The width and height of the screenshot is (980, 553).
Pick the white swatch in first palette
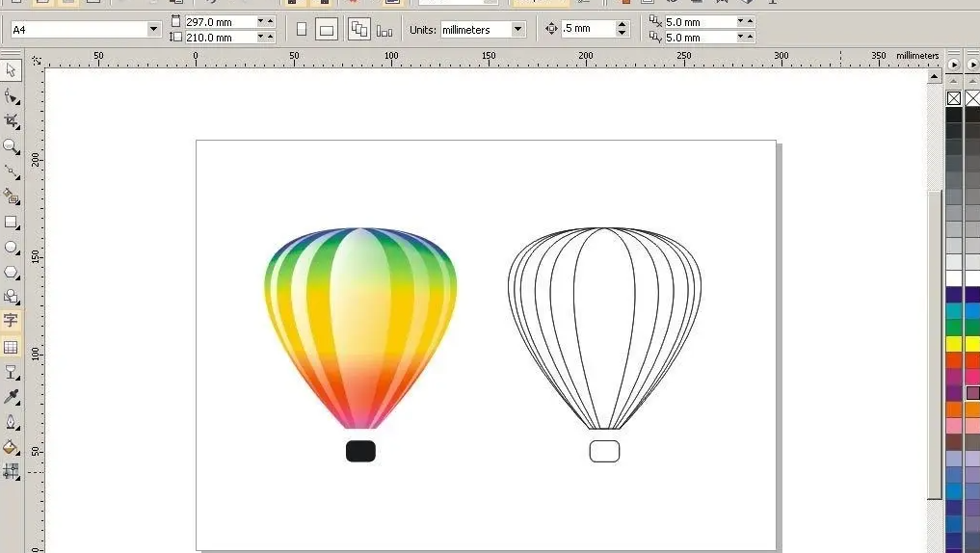click(x=954, y=278)
